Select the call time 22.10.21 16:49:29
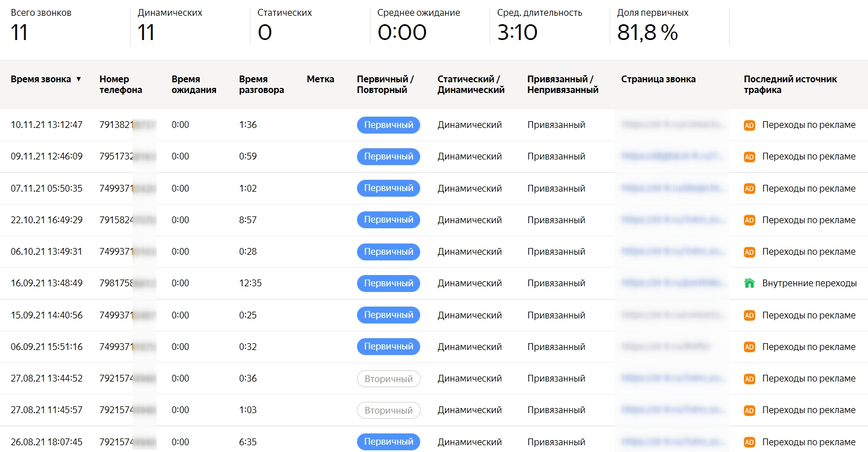The image size is (868, 452). click(47, 220)
